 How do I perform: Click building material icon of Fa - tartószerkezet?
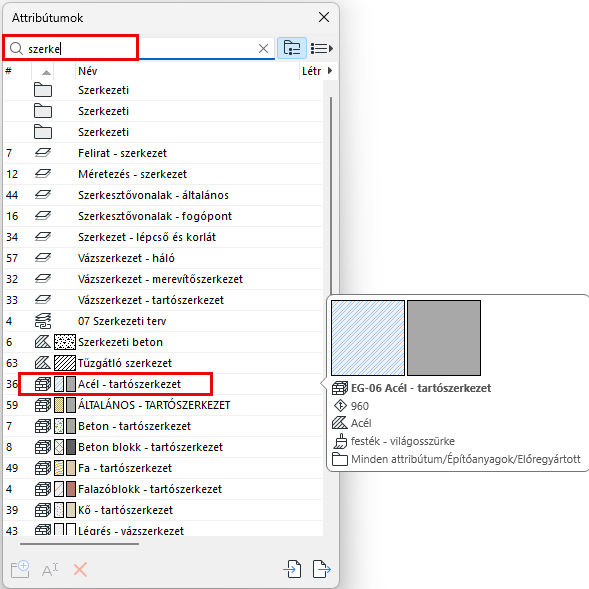pyautogui.click(x=43, y=468)
